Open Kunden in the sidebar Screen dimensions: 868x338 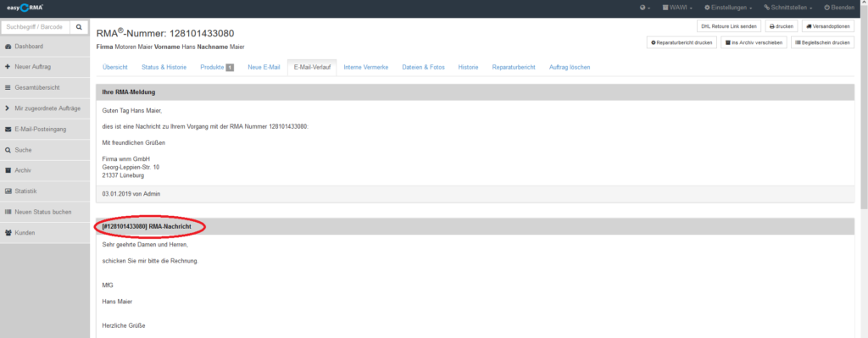[x=45, y=233]
